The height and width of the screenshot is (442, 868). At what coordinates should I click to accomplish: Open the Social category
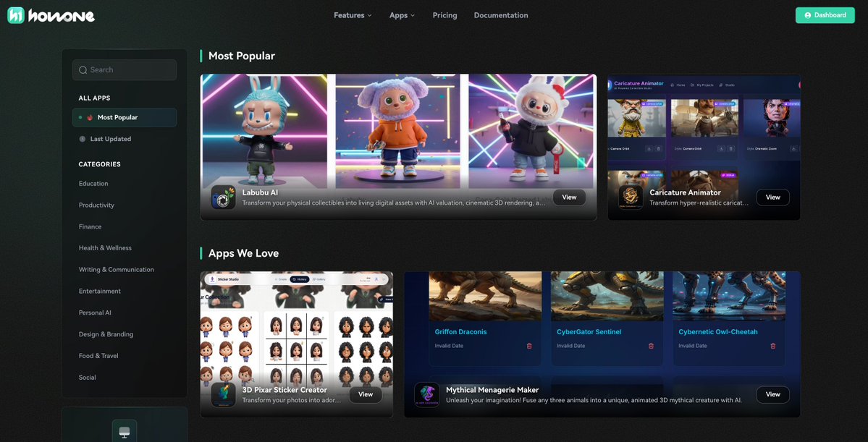pyautogui.click(x=88, y=378)
